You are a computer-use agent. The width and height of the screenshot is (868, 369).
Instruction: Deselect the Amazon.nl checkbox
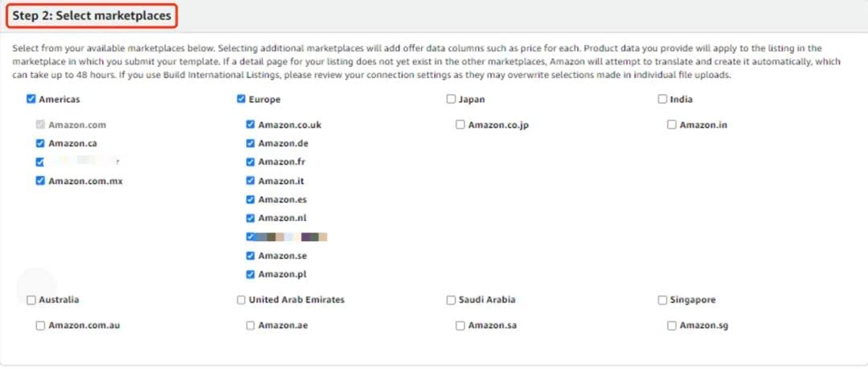pyautogui.click(x=251, y=218)
